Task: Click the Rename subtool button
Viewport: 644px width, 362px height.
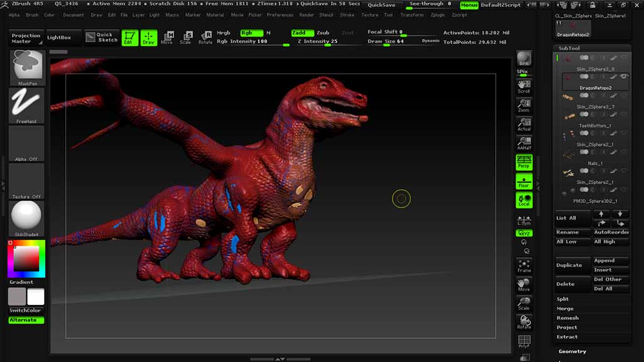Action: [573, 232]
